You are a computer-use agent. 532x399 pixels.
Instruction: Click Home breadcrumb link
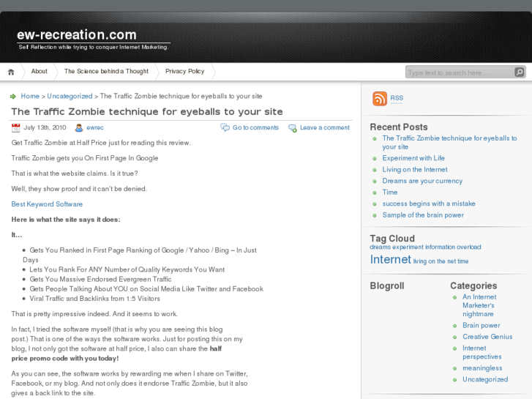(x=30, y=96)
